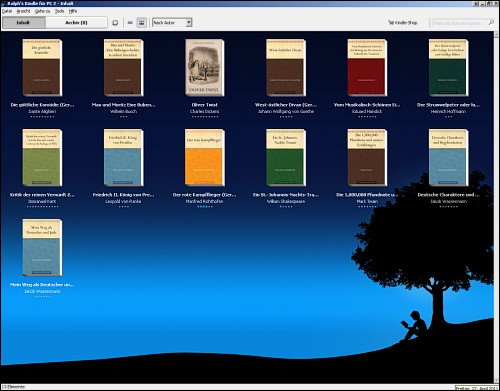Switch to list view icon
This screenshot has height=391, width=500.
point(130,23)
